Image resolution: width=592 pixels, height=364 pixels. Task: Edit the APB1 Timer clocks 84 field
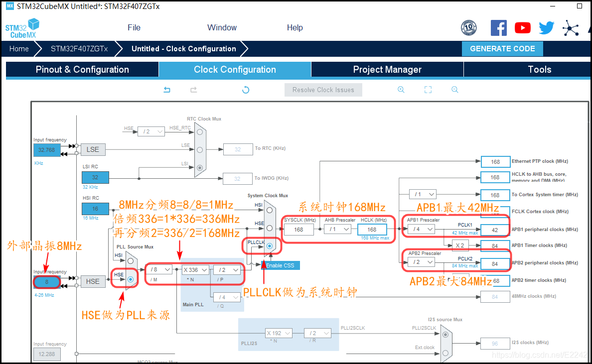[495, 246]
